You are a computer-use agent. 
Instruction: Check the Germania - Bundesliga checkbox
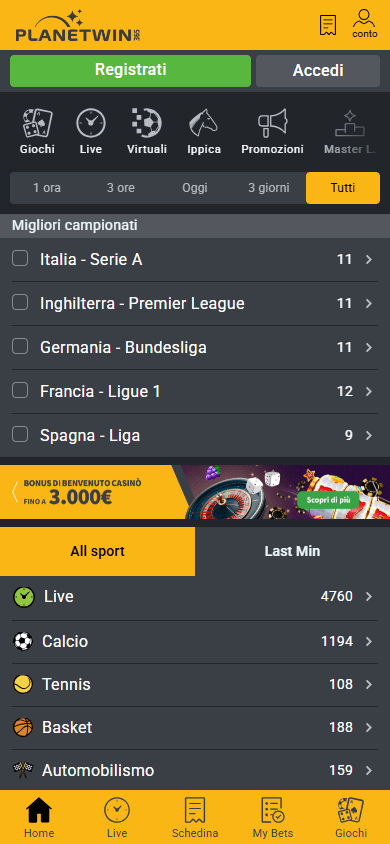[20, 347]
